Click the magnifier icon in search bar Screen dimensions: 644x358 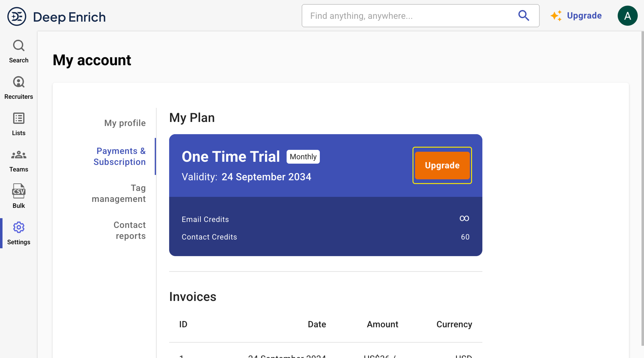[x=524, y=16]
